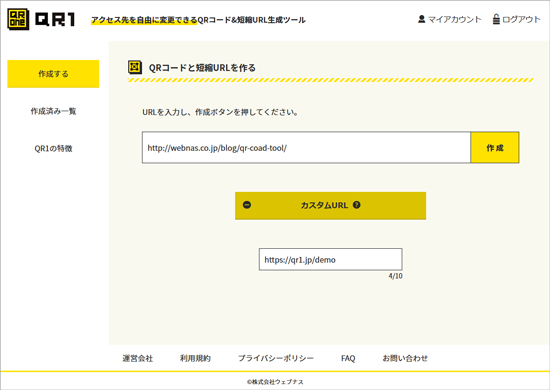Open FAQ footer link
Screen dimensions: 550x390
(348, 358)
